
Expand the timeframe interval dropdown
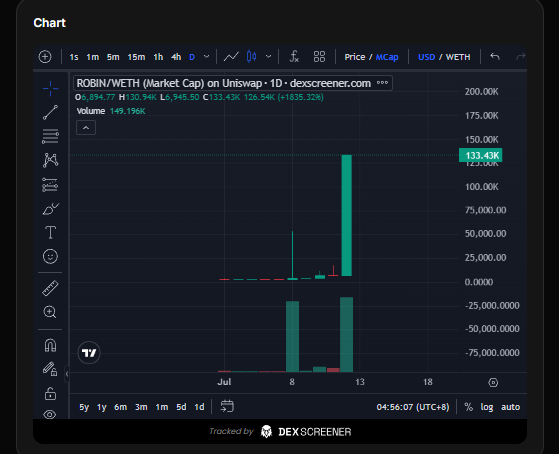tap(206, 57)
